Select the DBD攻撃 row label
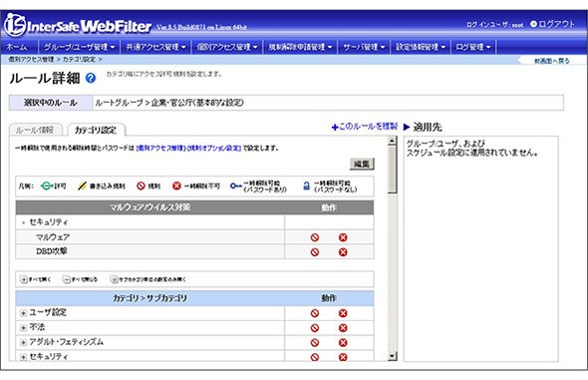 pyautogui.click(x=52, y=251)
